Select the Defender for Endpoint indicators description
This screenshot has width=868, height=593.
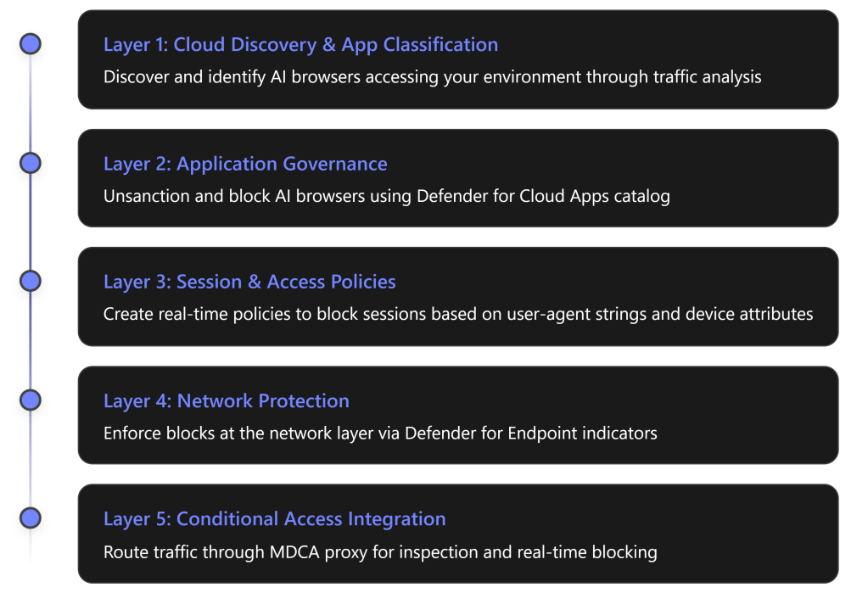(x=380, y=434)
